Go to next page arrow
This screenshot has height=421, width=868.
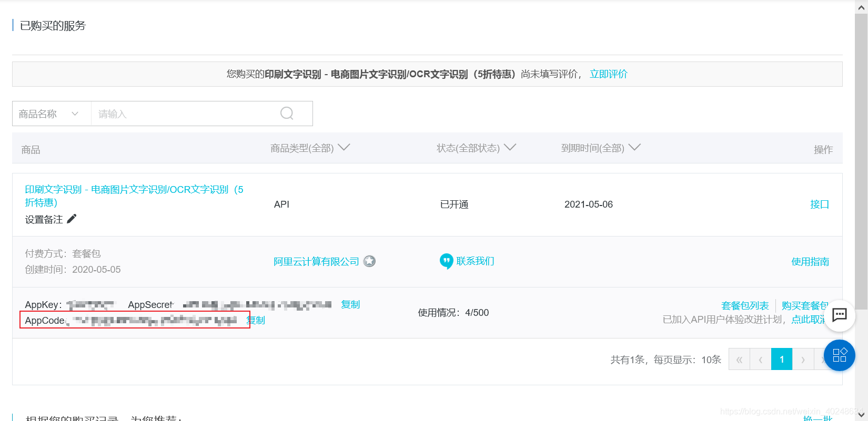point(803,360)
